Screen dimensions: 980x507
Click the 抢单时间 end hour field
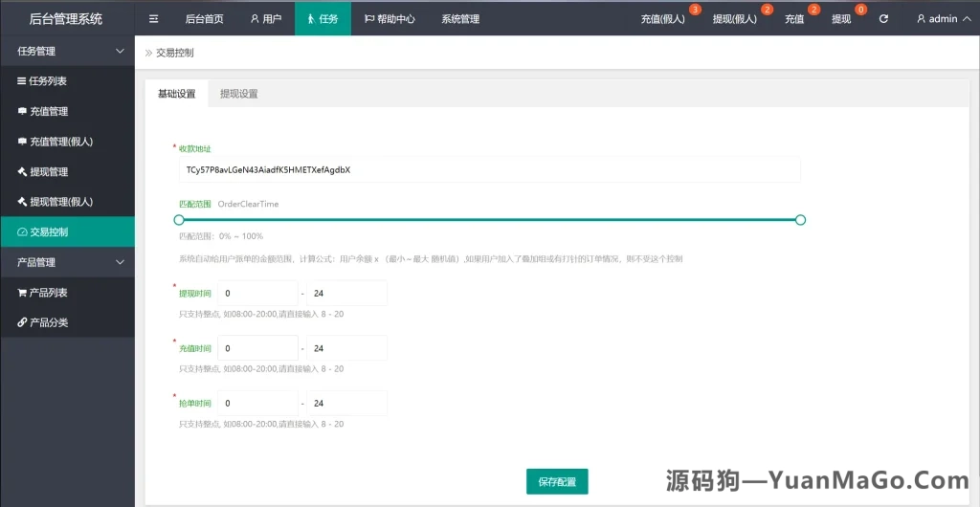click(346, 404)
